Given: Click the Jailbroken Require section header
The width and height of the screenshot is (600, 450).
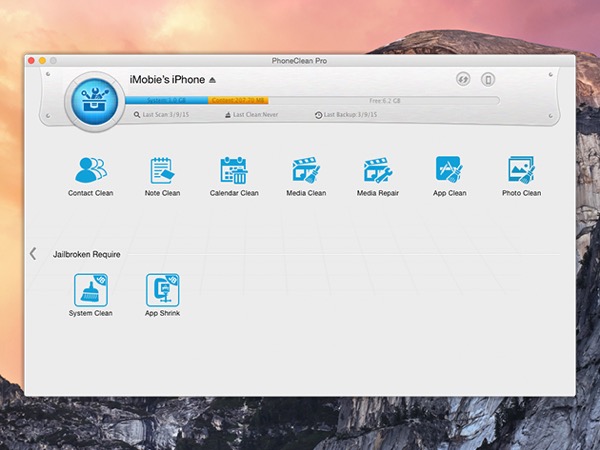Looking at the screenshot, I should tap(86, 254).
